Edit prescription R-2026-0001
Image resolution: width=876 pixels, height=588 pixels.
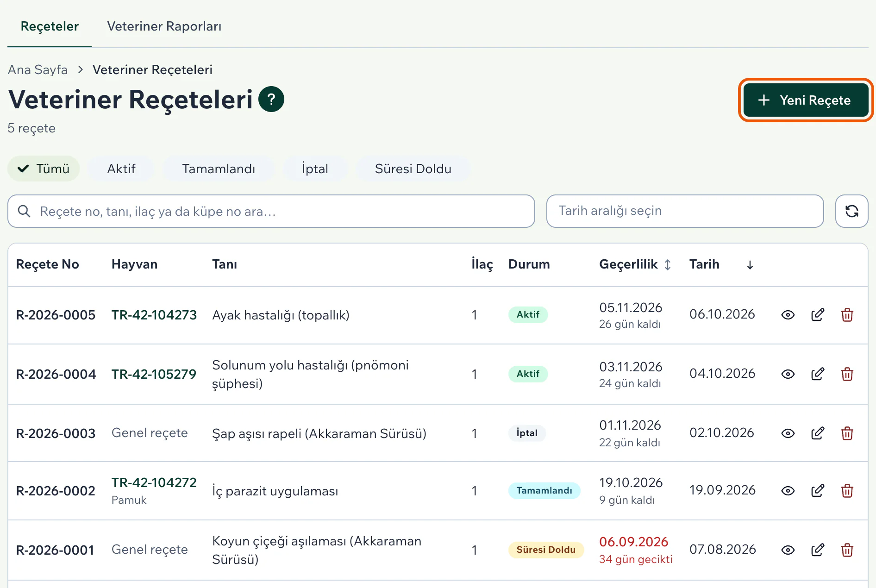818,550
